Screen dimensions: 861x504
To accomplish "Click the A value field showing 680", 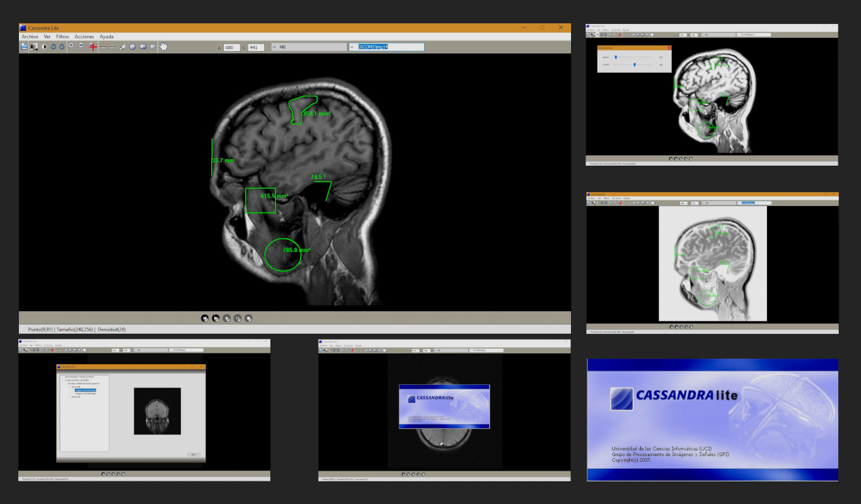I will [232, 47].
